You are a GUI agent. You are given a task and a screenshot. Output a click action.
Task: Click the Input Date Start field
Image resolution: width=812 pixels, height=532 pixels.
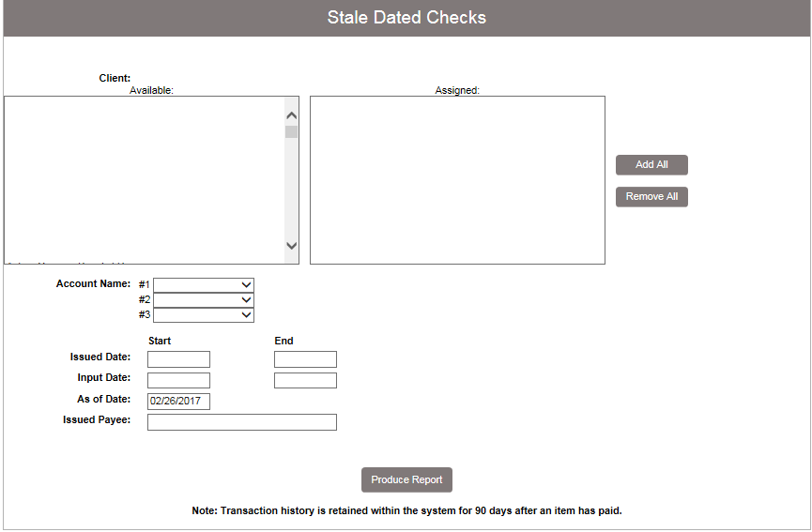(x=178, y=380)
